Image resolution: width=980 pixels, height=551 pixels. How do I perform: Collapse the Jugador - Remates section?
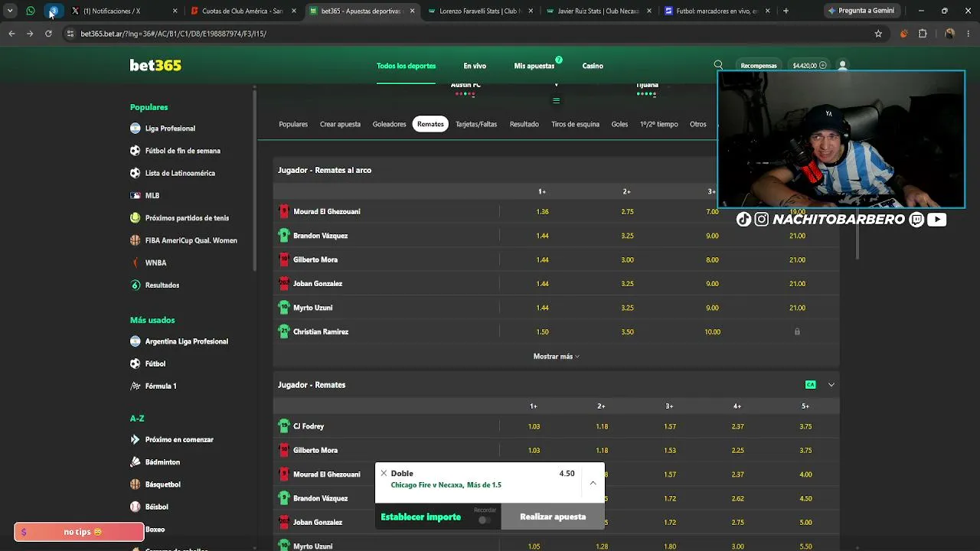831,385
